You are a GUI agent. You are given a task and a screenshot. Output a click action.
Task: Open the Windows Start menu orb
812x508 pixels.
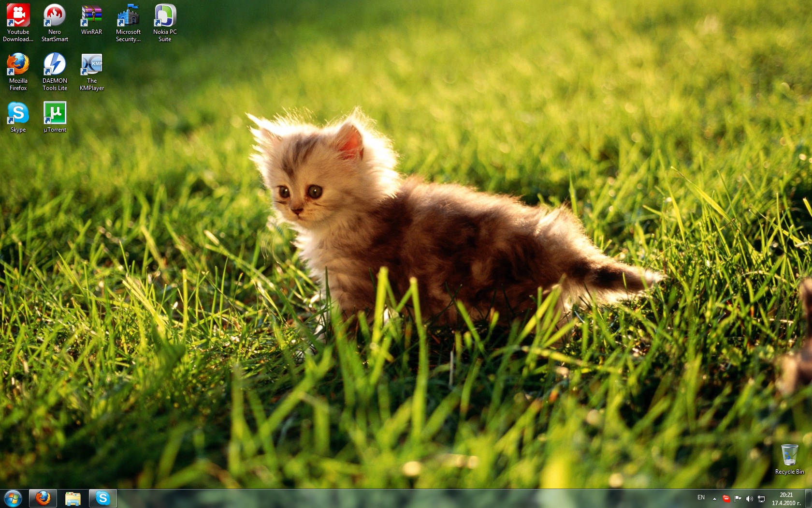[x=13, y=498]
